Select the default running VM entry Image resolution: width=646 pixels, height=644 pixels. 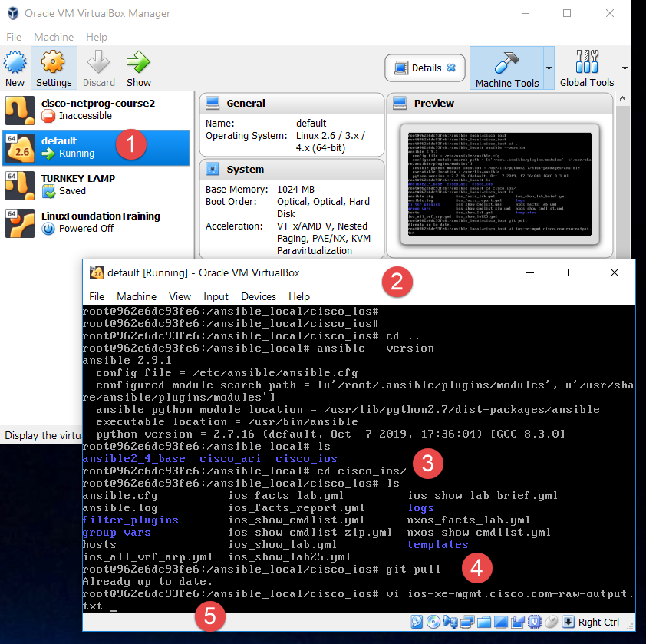pyautogui.click(x=96, y=147)
